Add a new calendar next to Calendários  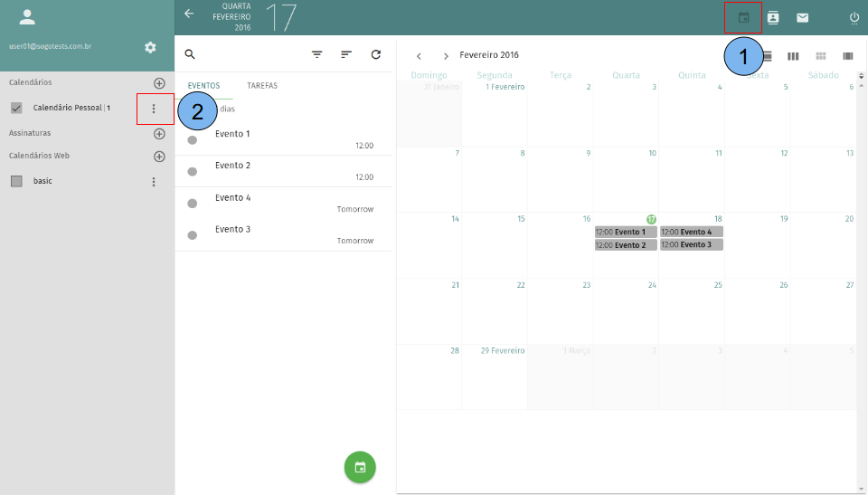tap(159, 83)
